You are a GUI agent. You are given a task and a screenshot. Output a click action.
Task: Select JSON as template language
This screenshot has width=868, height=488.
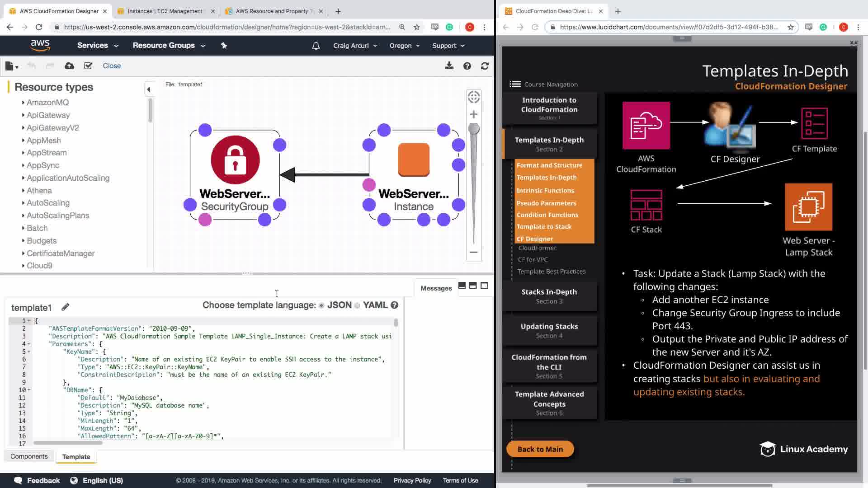tap(321, 305)
